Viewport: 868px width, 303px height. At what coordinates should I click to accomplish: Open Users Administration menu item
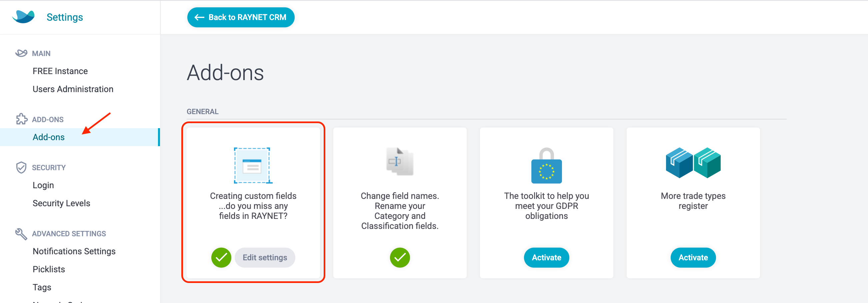(73, 89)
